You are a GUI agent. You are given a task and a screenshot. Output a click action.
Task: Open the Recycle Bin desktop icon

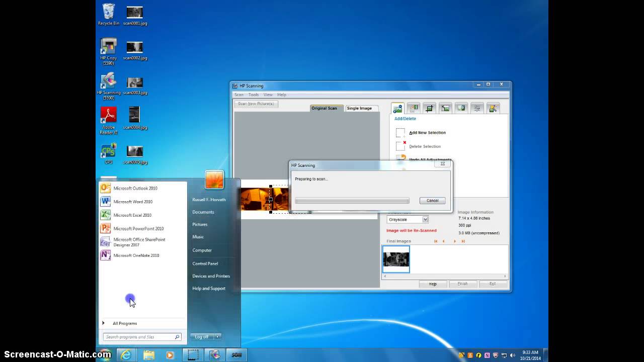point(109,15)
